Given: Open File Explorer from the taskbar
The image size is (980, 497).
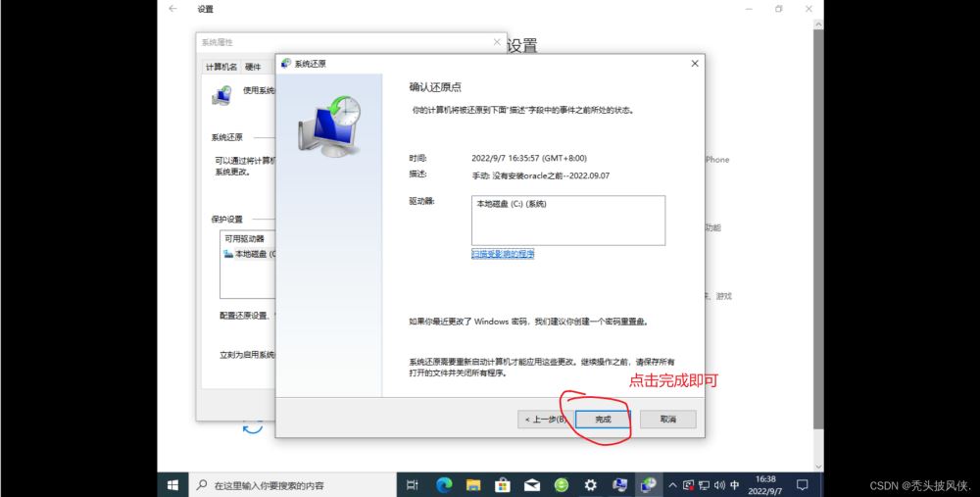Looking at the screenshot, I should point(472,484).
